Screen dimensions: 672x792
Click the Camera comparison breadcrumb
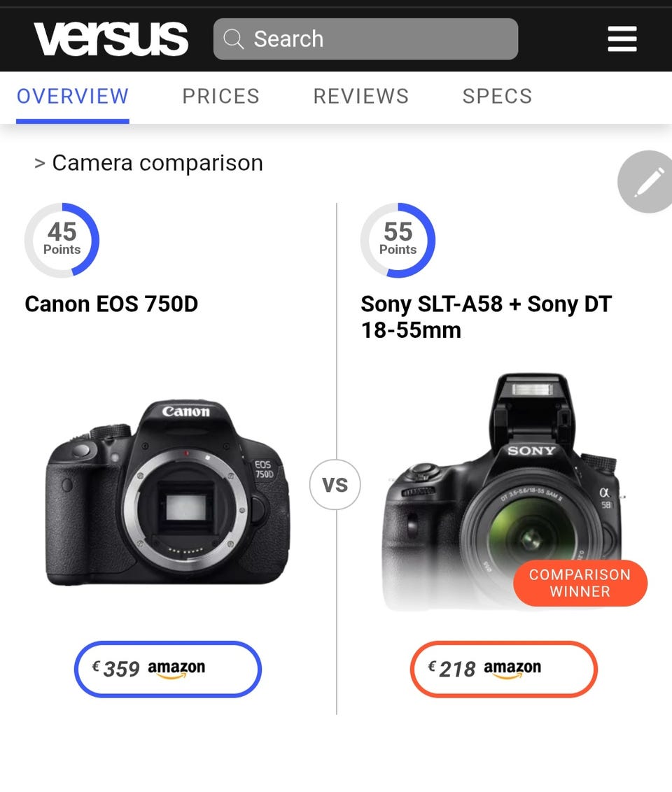(157, 163)
